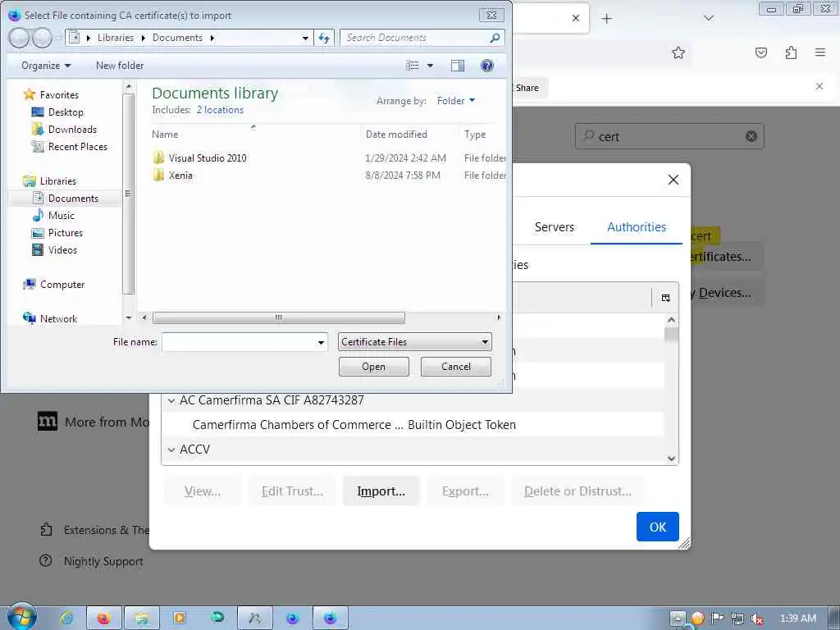Switch to the Servers tab
The width and height of the screenshot is (840, 630).
tap(554, 227)
